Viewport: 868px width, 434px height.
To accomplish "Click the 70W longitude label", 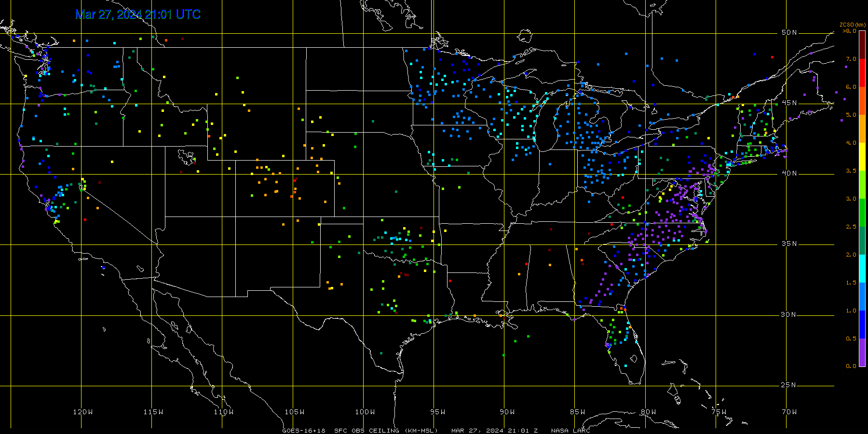I will point(789,412).
